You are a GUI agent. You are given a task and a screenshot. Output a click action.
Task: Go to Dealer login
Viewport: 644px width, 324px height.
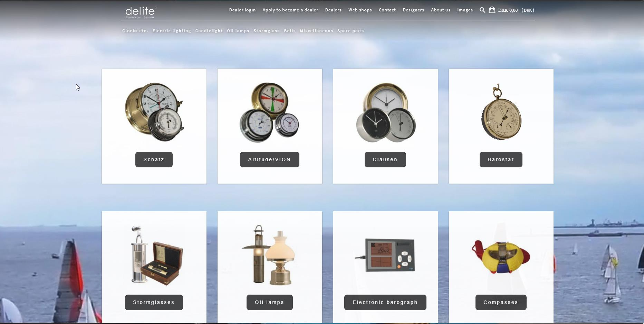click(242, 10)
